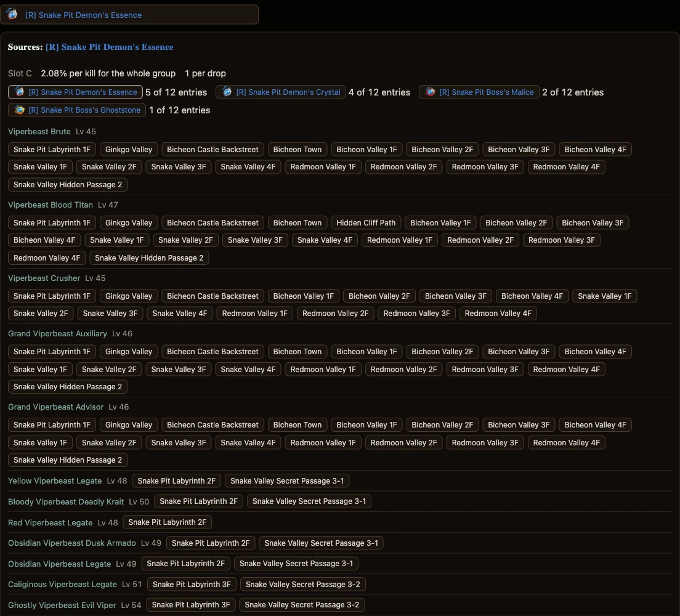Viewport: 680px width, 616px height.
Task: Open the Viperbeast Blood Titan monster link
Action: (51, 205)
